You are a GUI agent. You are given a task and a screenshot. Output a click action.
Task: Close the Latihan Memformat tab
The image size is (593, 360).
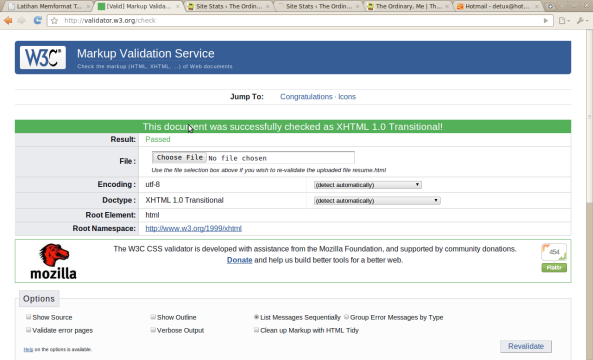(x=88, y=6)
